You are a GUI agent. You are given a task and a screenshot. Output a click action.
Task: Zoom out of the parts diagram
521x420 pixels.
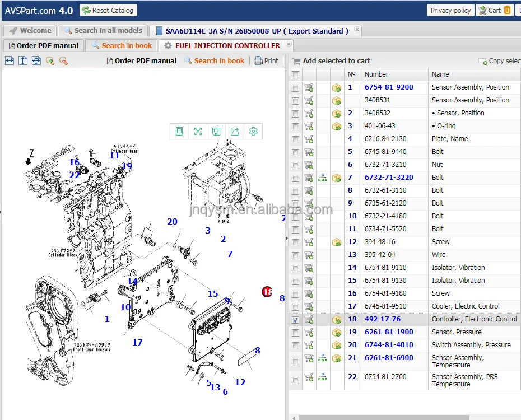click(63, 60)
